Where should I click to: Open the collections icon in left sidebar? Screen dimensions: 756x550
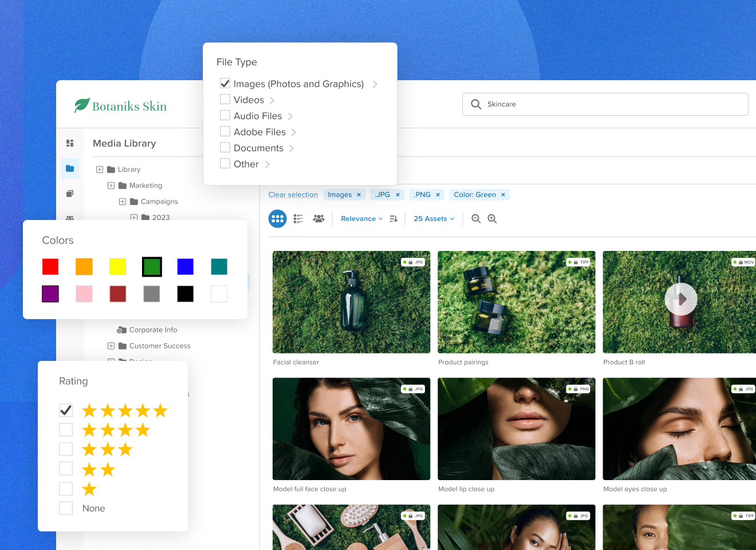pyautogui.click(x=70, y=194)
